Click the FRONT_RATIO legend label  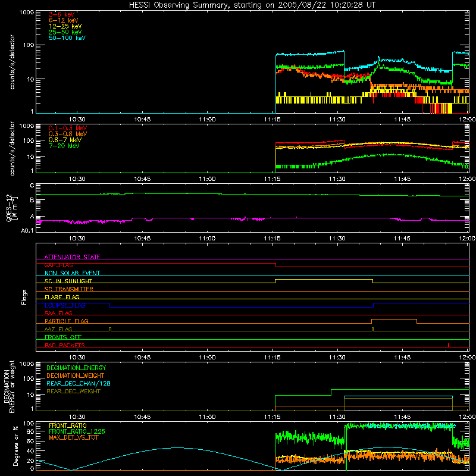pyautogui.click(x=67, y=425)
